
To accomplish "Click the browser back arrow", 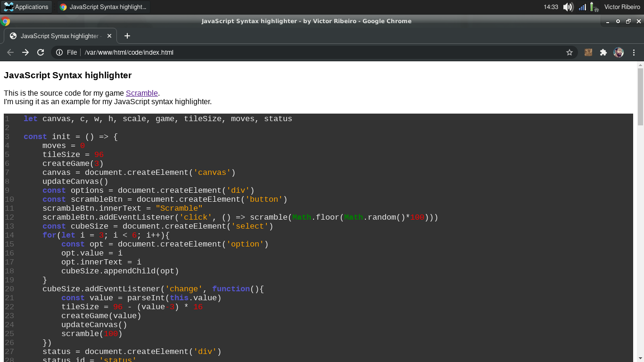I will click(10, 52).
